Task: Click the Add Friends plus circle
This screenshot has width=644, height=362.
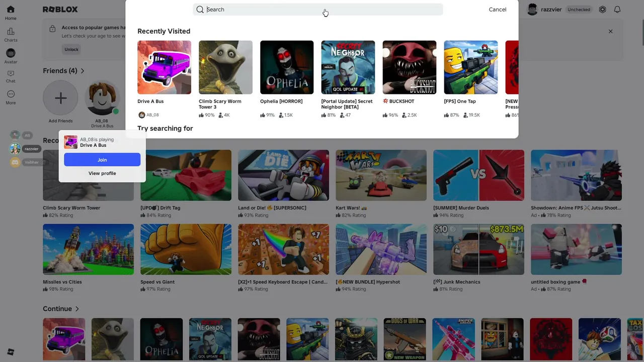Action: tap(60, 98)
